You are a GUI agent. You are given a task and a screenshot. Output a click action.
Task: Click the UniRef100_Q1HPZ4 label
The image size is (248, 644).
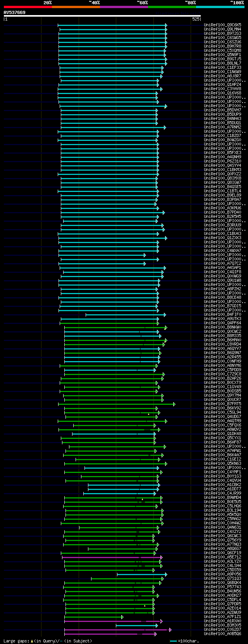[222, 85]
